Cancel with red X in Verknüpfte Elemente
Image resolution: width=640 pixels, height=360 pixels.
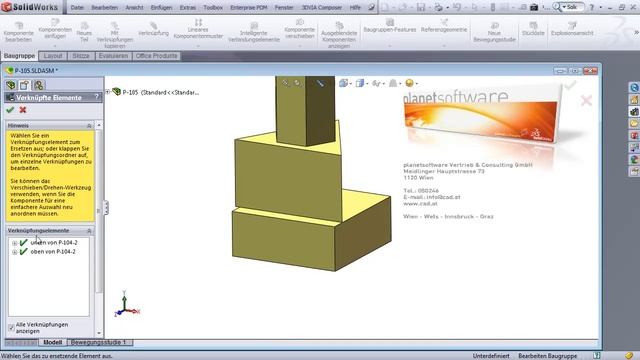(23, 110)
